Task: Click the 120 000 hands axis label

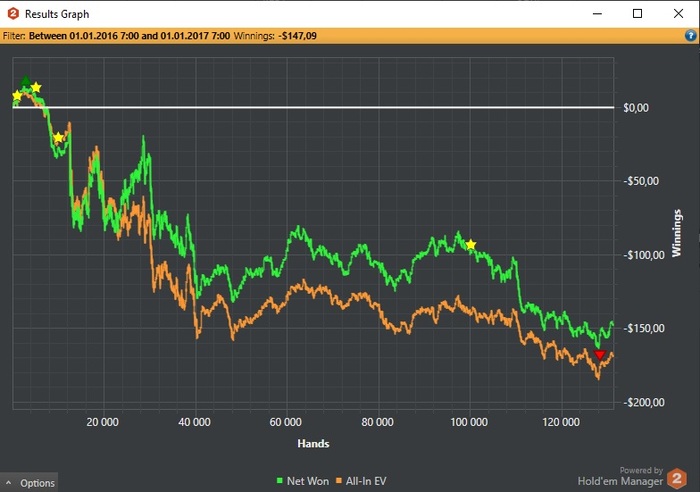Action: (x=561, y=422)
